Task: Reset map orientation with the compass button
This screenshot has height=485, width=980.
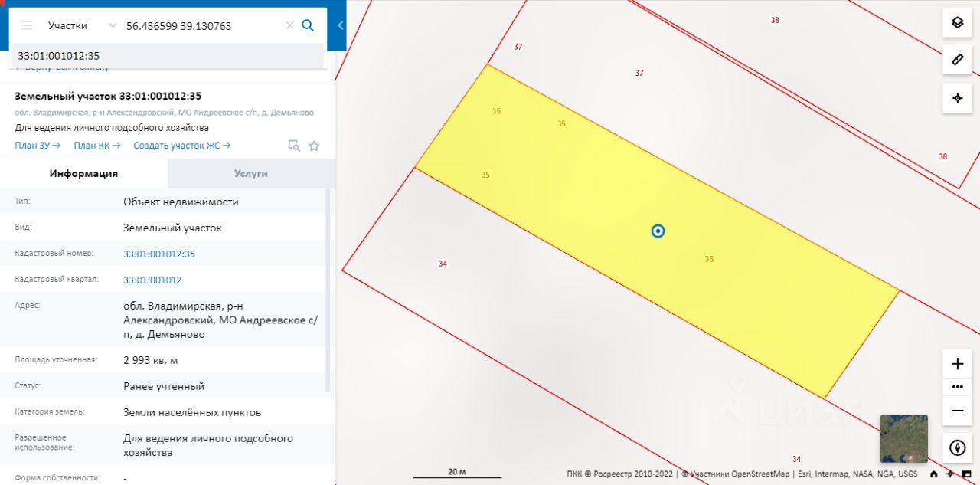Action: coord(957,447)
